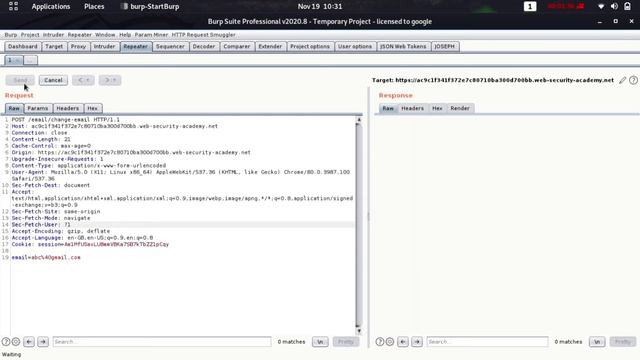Open the Intruder menu in the menu bar
640x360 pixels.
[53, 35]
